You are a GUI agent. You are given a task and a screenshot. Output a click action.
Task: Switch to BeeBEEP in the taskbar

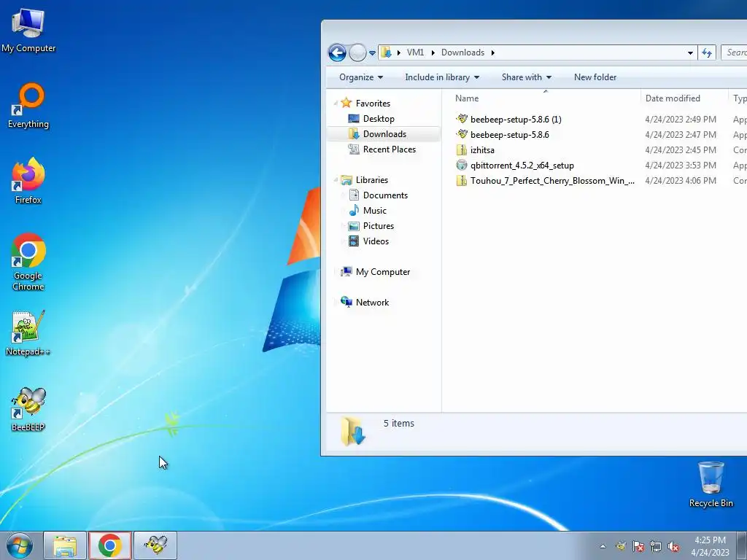155,545
